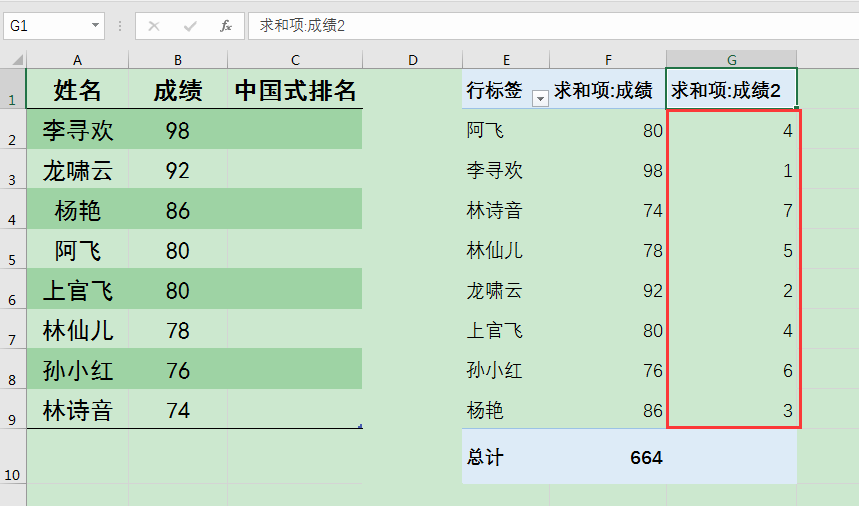Select row 2 header
859x506 pixels.
(x=13, y=129)
